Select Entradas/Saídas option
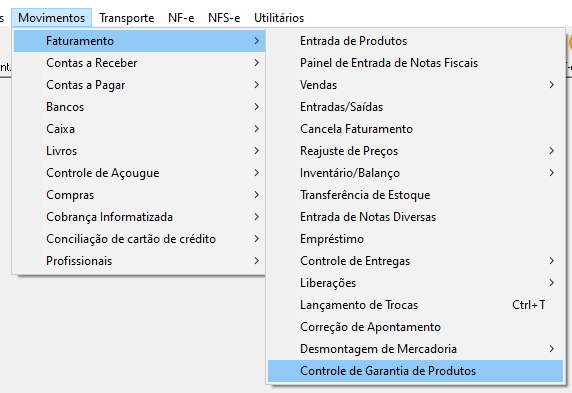This screenshot has width=572, height=393. (416, 107)
